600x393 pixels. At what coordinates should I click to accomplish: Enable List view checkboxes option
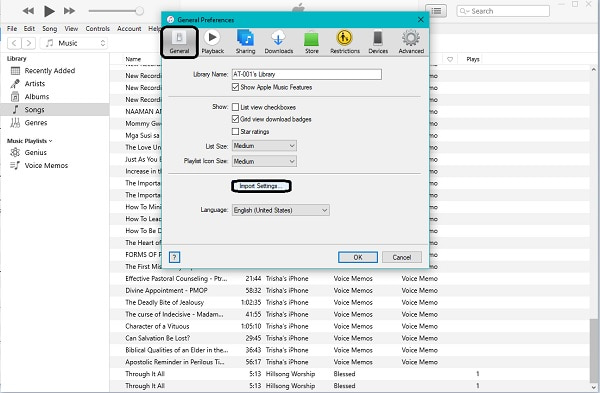click(235, 107)
